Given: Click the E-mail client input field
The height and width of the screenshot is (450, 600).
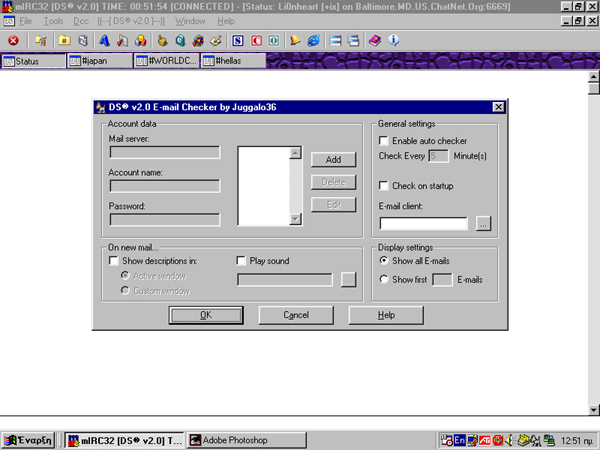Looking at the screenshot, I should pyautogui.click(x=424, y=223).
